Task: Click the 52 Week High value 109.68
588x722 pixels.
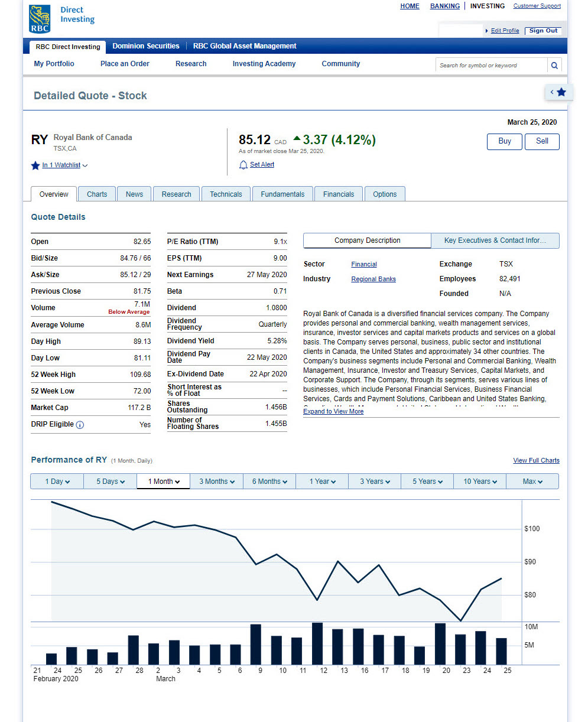Action: (141, 375)
